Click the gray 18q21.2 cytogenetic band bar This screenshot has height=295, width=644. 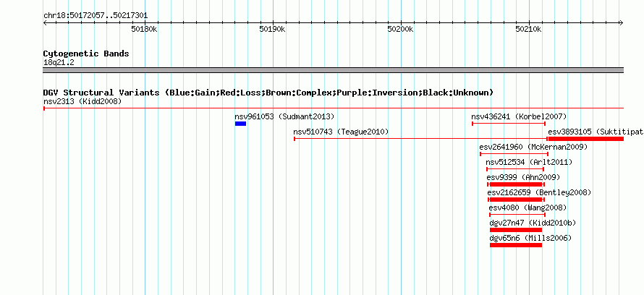(x=334, y=70)
